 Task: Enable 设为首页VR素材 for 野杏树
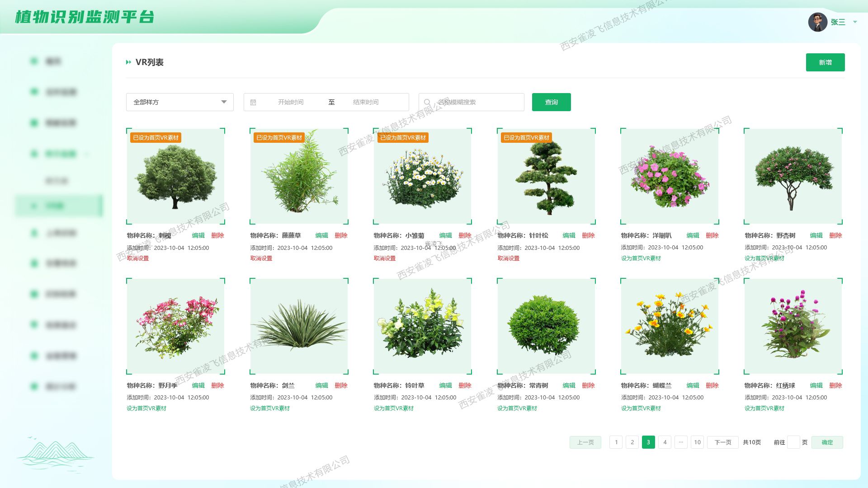tap(765, 258)
